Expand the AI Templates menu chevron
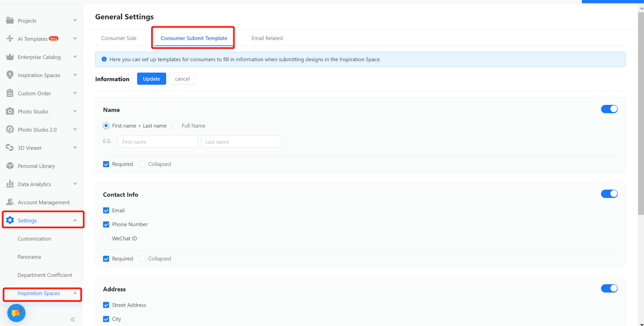 pyautogui.click(x=75, y=39)
